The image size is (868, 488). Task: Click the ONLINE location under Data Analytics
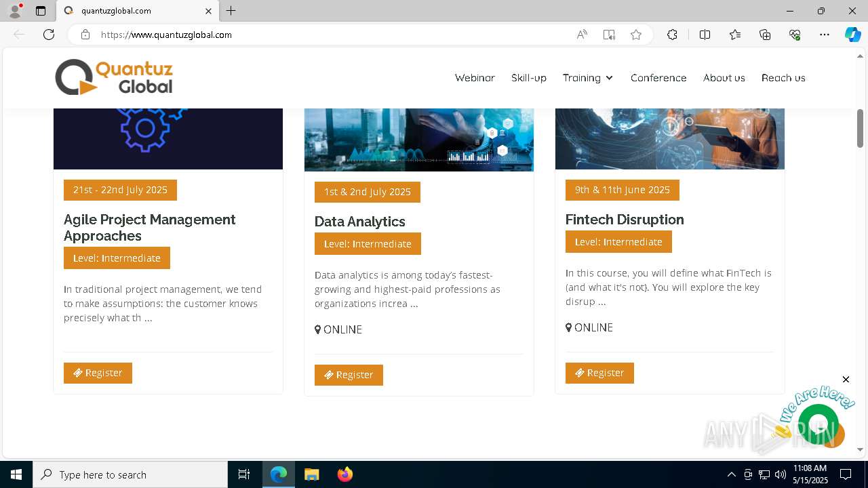tap(338, 329)
